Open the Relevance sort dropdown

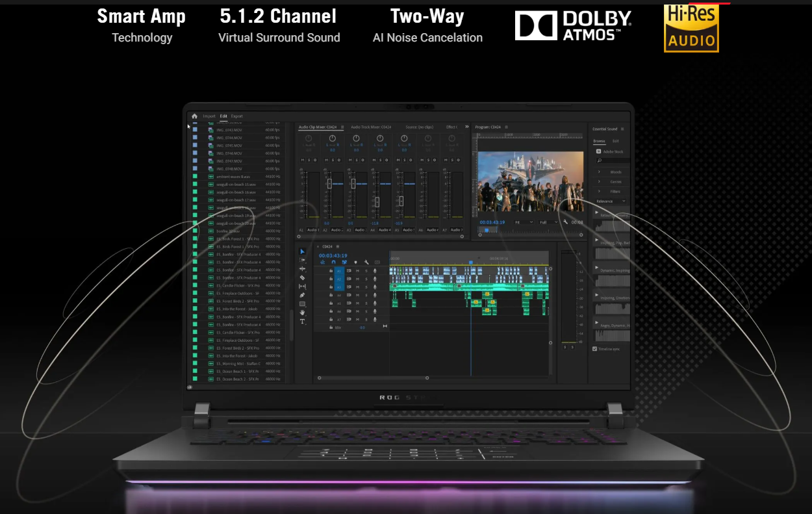pyautogui.click(x=611, y=201)
